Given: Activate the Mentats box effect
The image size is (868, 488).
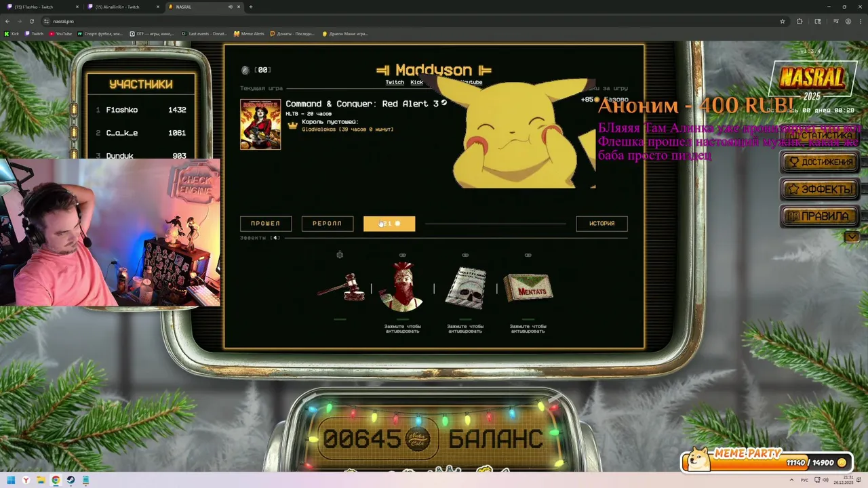Looking at the screenshot, I should pos(528,287).
